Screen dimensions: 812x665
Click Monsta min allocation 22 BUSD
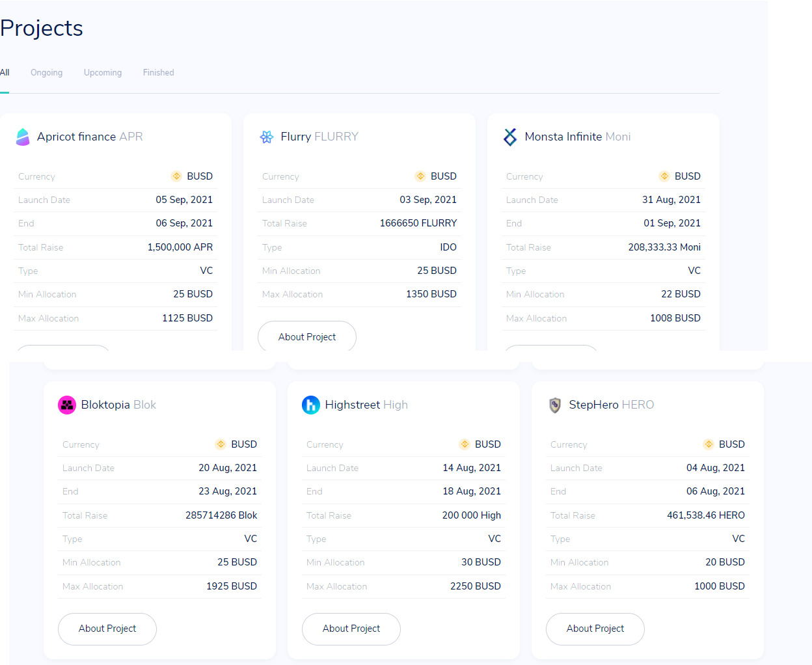click(x=681, y=294)
